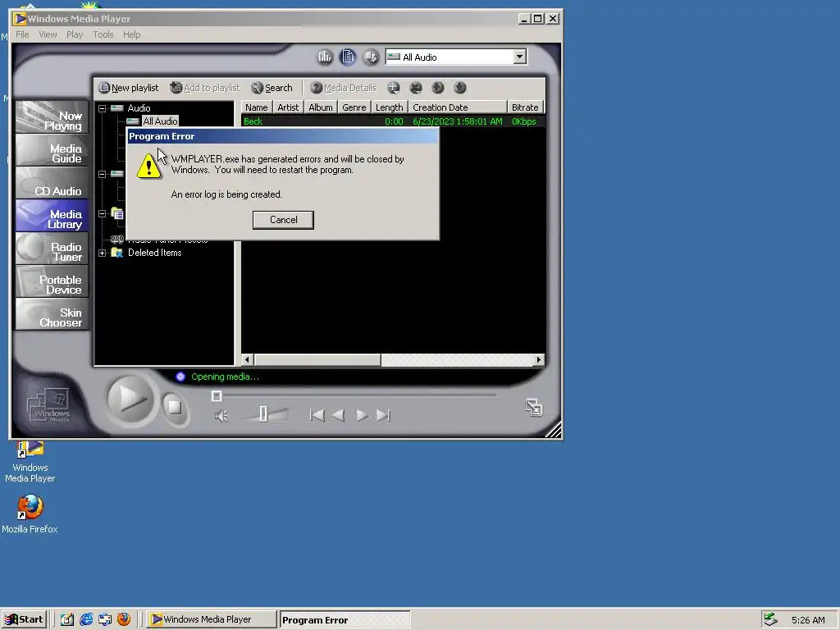This screenshot has width=840, height=630.
Task: Sort by the Name column header
Action: pyautogui.click(x=257, y=107)
